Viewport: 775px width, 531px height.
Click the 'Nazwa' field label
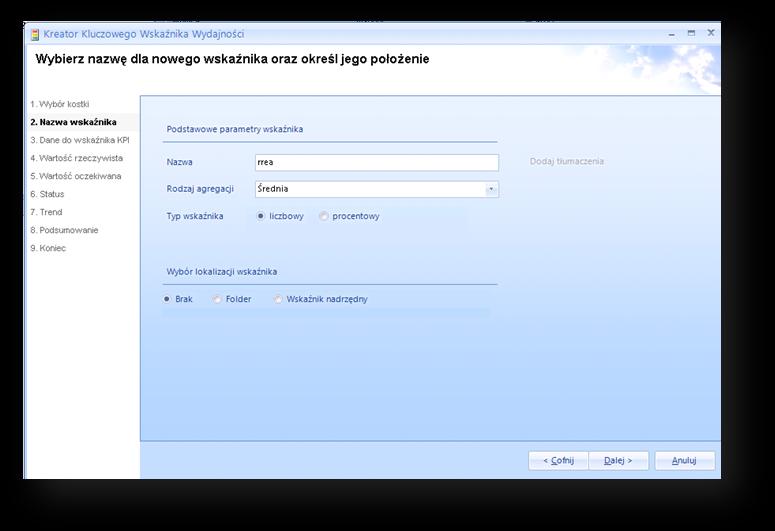pos(179,162)
